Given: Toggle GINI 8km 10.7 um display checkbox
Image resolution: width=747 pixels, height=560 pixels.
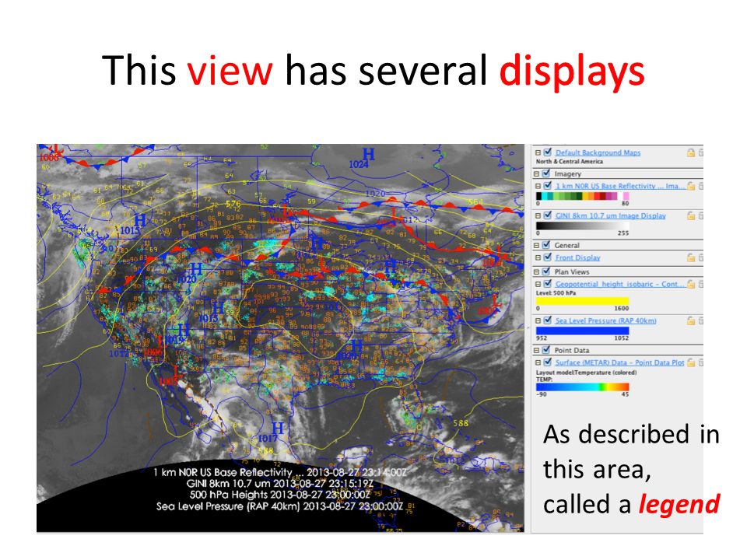Looking at the screenshot, I should (x=547, y=215).
